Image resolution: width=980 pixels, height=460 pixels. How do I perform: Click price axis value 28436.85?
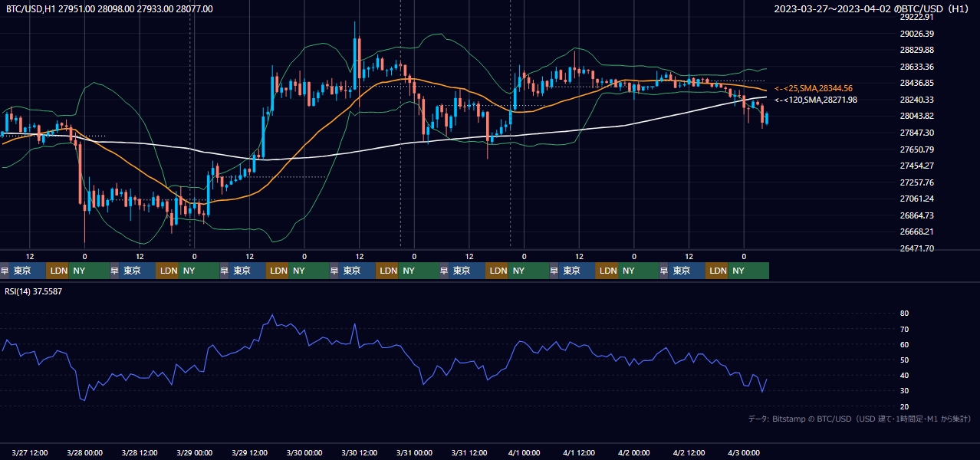[916, 83]
